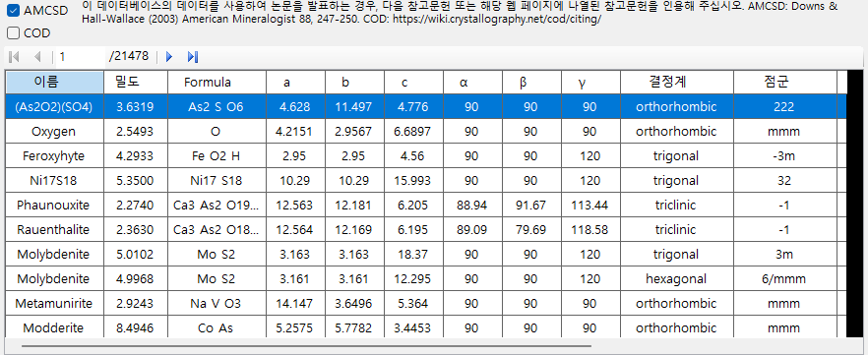
Task: Uncheck the AMCSD database checkbox
Action: tap(14, 10)
